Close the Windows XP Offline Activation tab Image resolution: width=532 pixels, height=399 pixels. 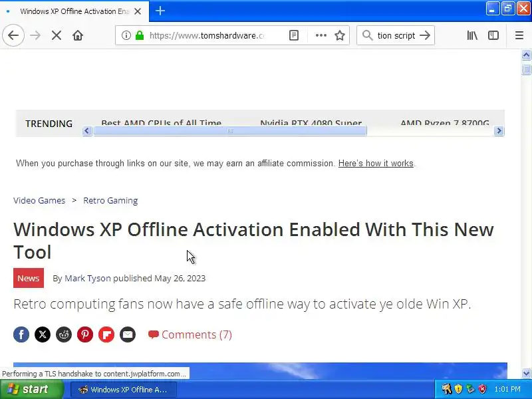(138, 11)
